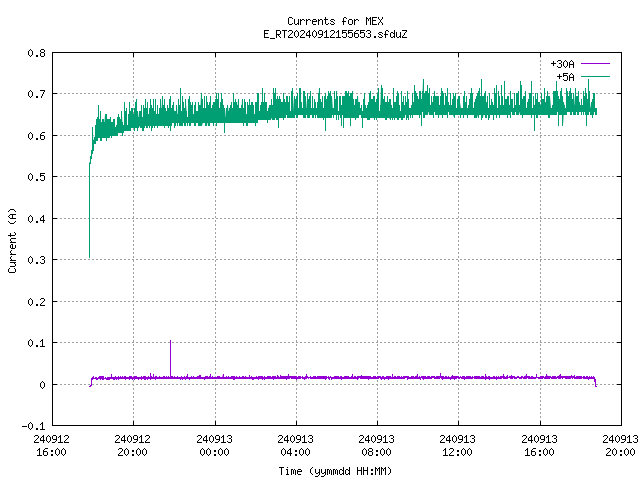This screenshot has height=480, width=640.
Task: Click the 240913 08:00 x-axis tick label
Action: pos(376,446)
